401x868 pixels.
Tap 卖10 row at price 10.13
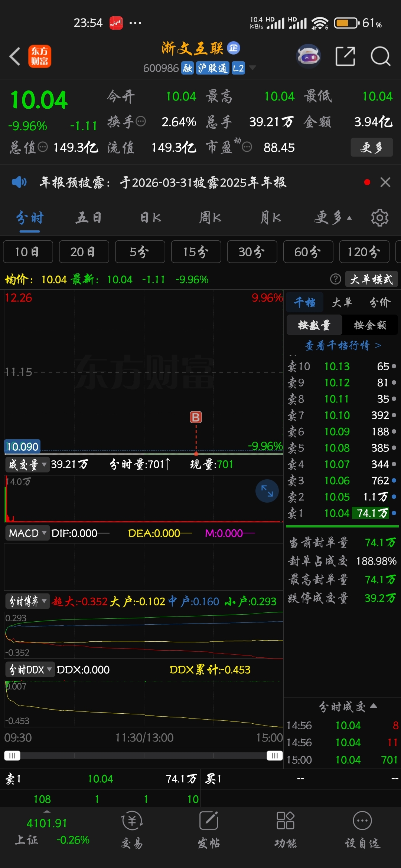click(342, 366)
